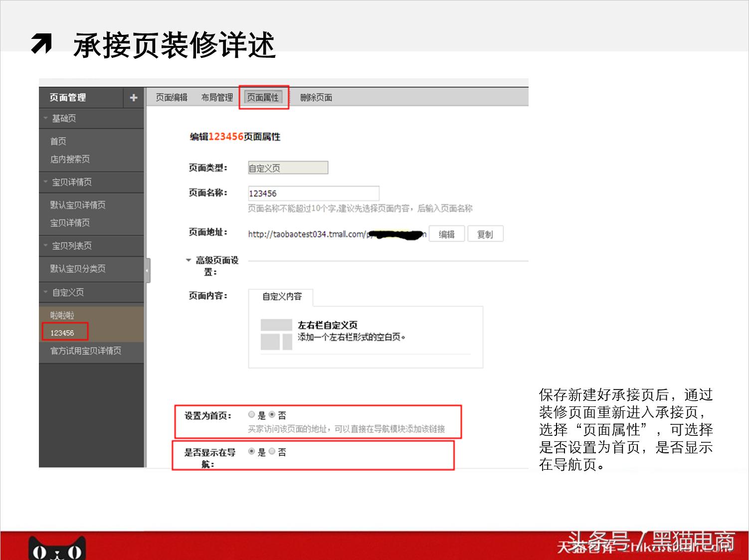The height and width of the screenshot is (560, 749).
Task: Collapse the 基础页 section
Action: coord(45,118)
